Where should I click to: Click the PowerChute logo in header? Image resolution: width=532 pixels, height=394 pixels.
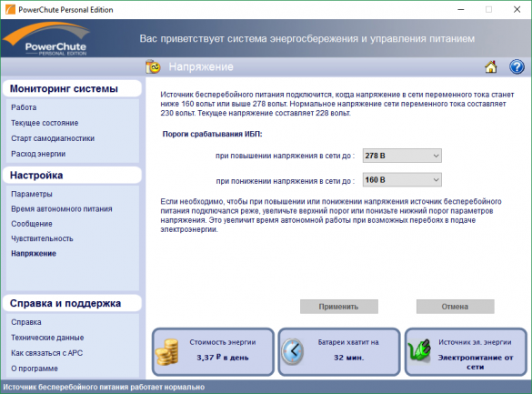point(46,38)
